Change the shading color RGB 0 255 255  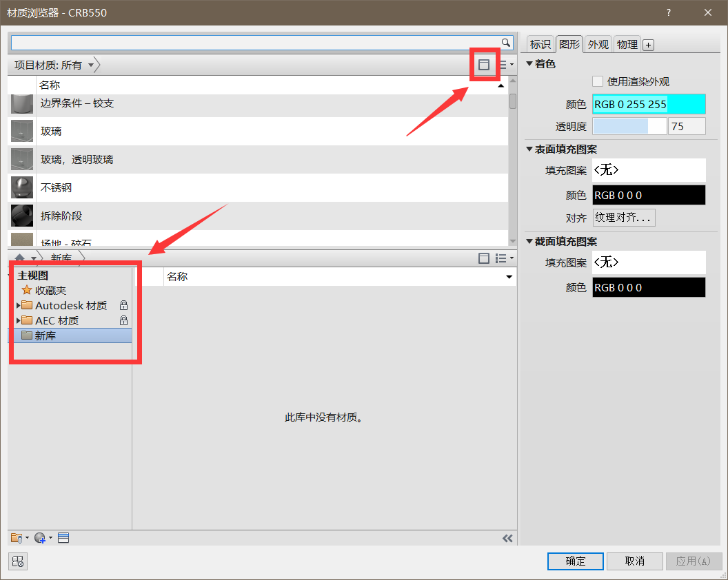click(x=649, y=104)
